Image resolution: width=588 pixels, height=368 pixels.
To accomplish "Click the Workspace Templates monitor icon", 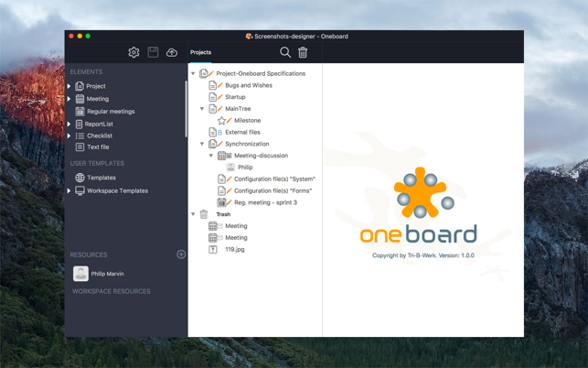I will click(x=80, y=190).
